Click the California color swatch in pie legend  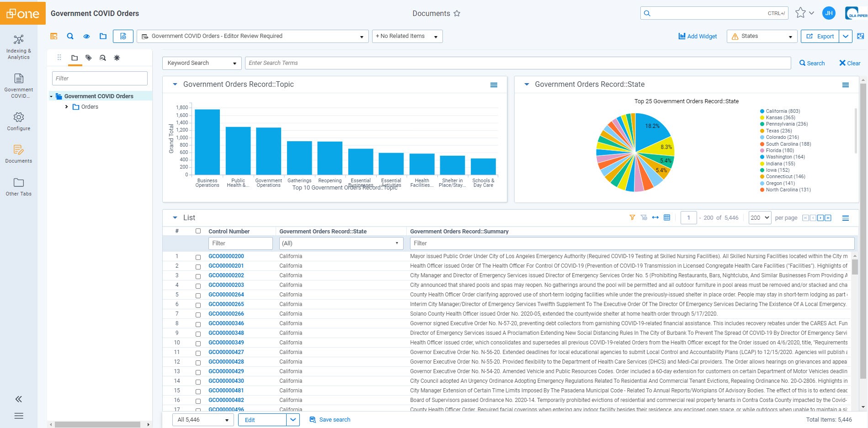pyautogui.click(x=761, y=111)
